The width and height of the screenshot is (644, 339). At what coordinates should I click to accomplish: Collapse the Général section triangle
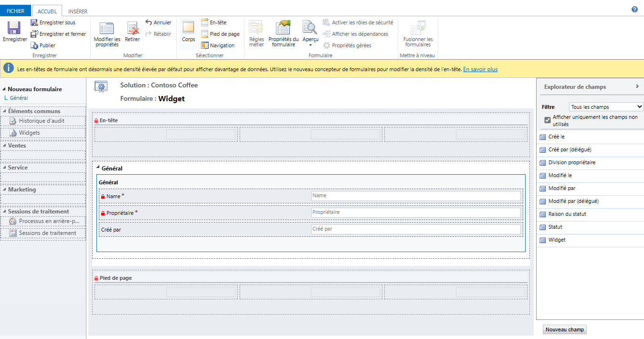(97, 168)
